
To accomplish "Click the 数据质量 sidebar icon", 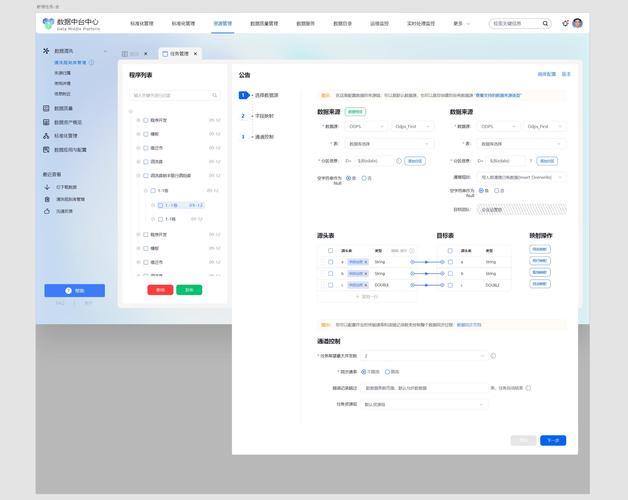I will 46,108.
